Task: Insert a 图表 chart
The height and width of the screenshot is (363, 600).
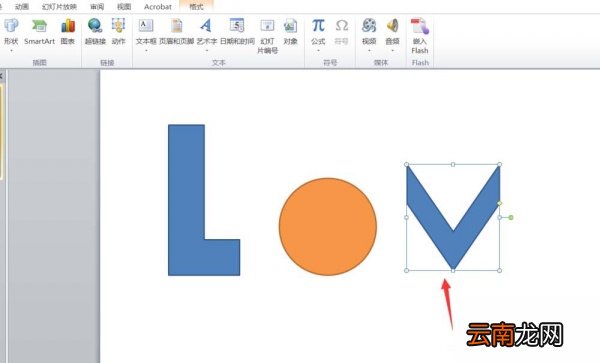Action: click(x=68, y=32)
